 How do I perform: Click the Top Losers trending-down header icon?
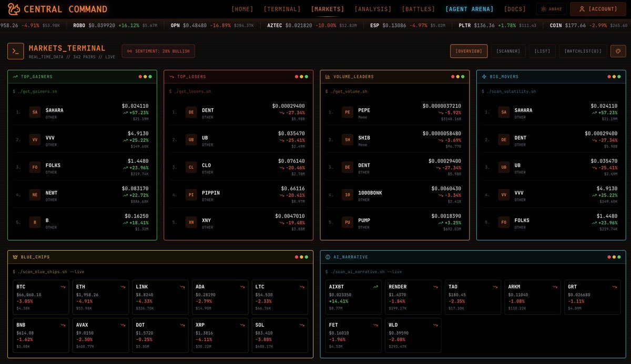point(172,77)
